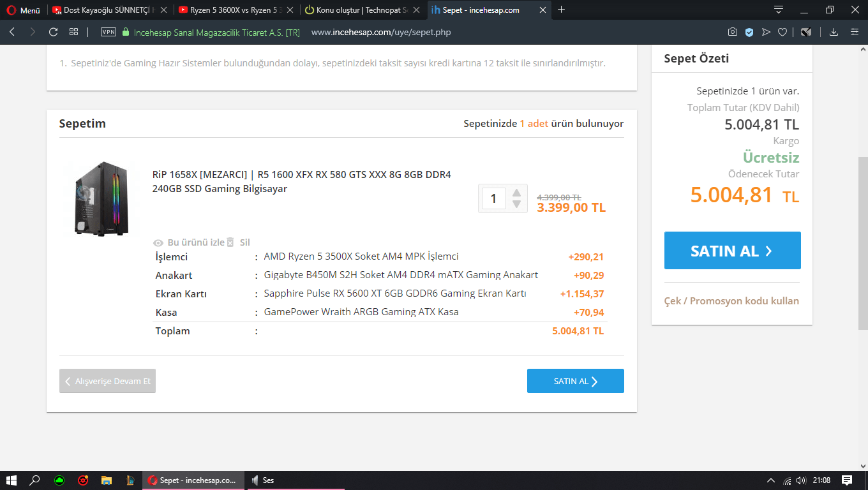Open a new browser tab with plus

(x=562, y=10)
